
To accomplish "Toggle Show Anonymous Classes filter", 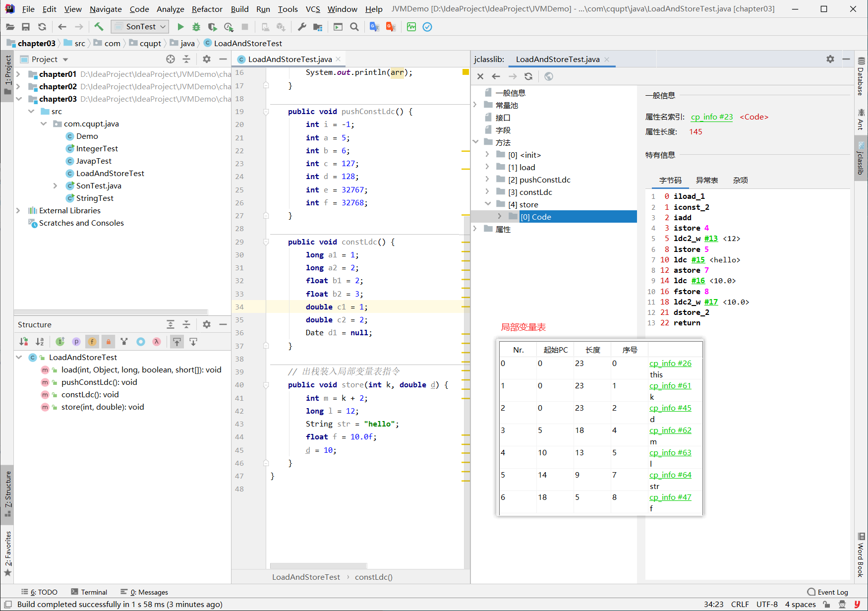I will (x=141, y=341).
